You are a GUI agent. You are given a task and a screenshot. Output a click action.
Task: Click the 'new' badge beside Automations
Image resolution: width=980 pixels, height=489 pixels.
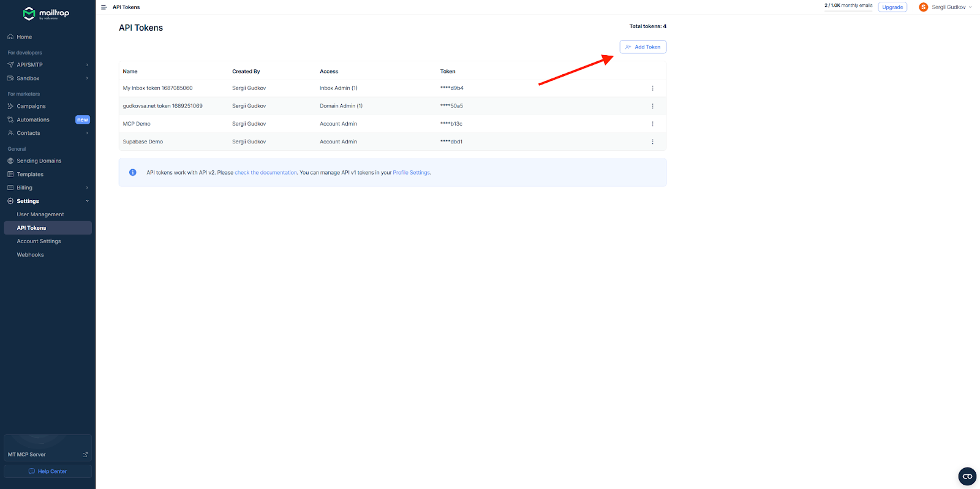83,119
